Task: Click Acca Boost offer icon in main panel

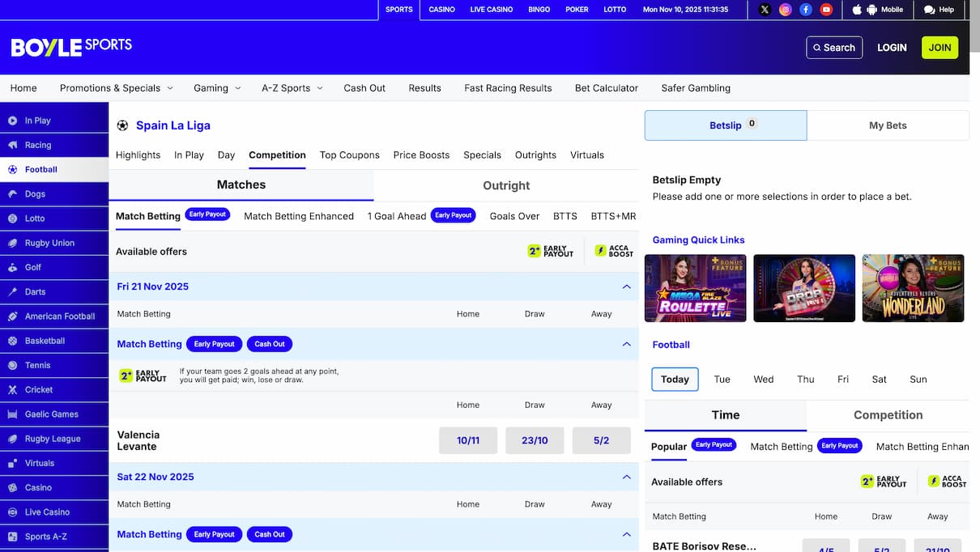Action: pos(614,252)
